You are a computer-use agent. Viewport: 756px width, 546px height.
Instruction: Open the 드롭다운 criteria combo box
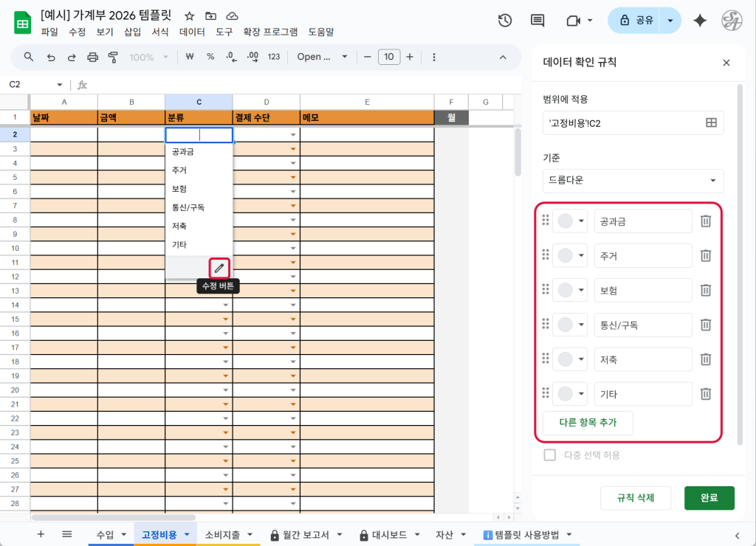633,181
